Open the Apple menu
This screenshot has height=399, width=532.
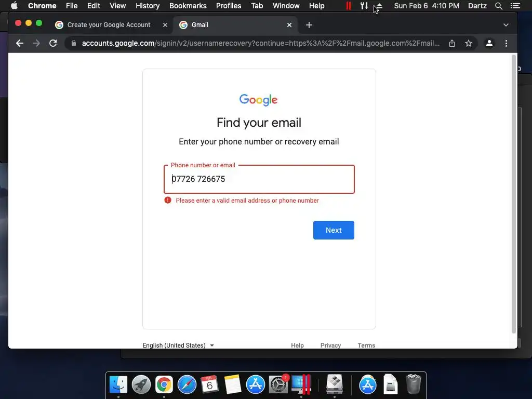[x=14, y=6]
